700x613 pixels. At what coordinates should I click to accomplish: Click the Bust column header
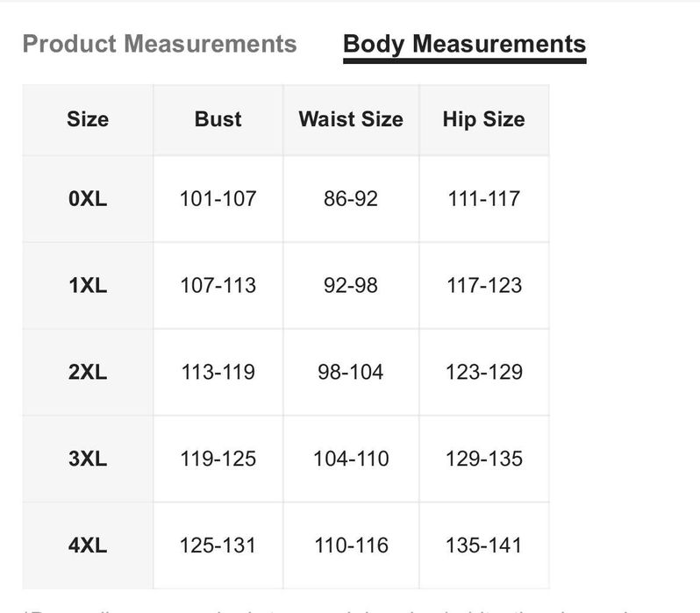point(218,119)
